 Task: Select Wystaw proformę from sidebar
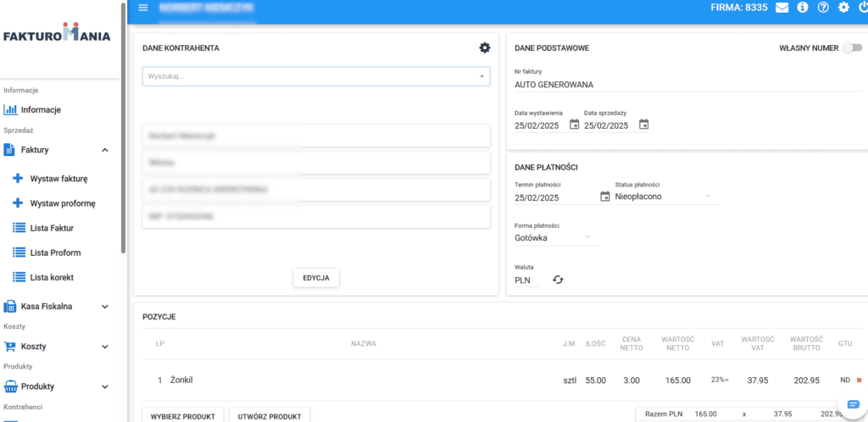coord(62,203)
